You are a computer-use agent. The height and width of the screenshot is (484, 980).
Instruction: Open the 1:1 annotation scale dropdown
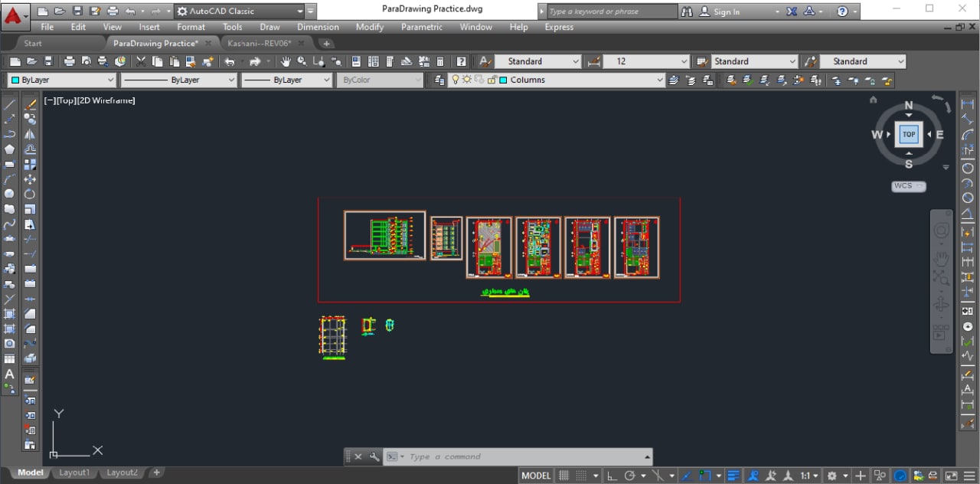[809, 476]
